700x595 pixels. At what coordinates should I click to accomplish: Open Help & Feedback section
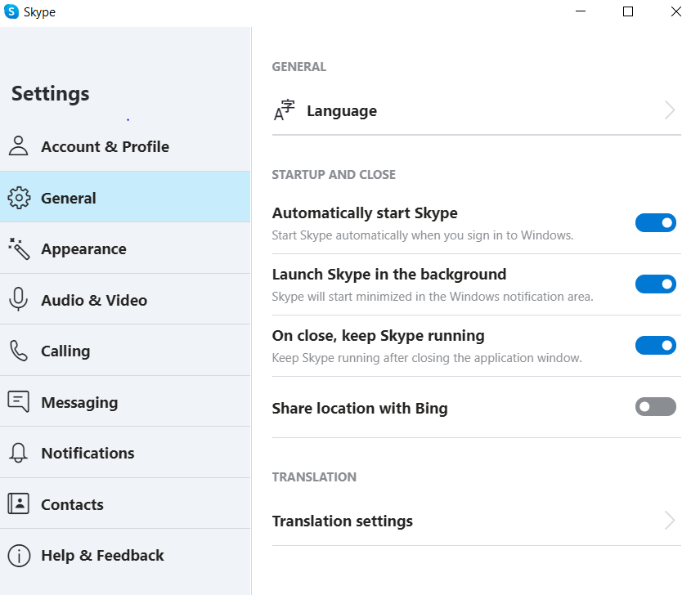click(125, 555)
